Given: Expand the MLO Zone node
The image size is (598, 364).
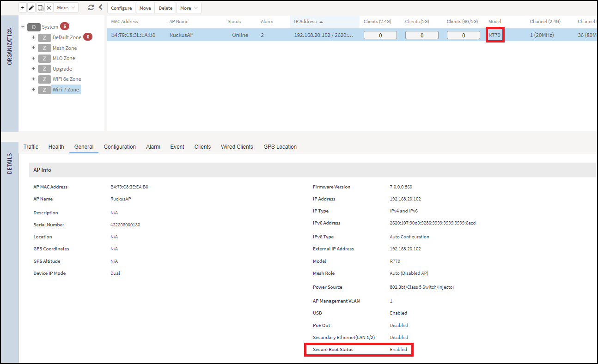Looking at the screenshot, I should pyautogui.click(x=33, y=58).
